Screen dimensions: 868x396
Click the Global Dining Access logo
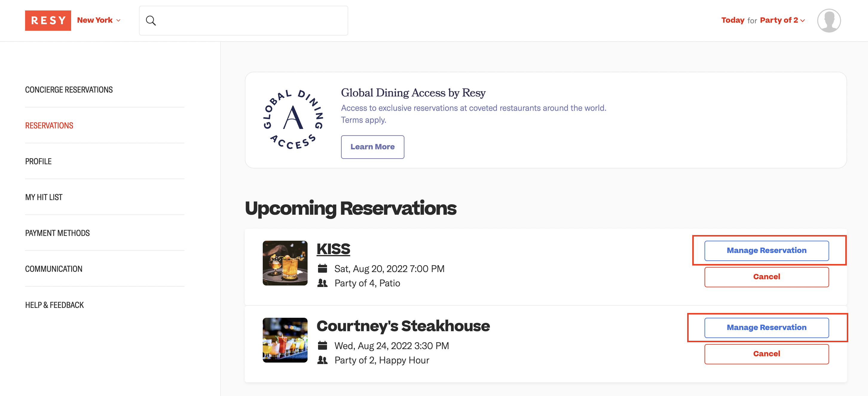point(293,119)
